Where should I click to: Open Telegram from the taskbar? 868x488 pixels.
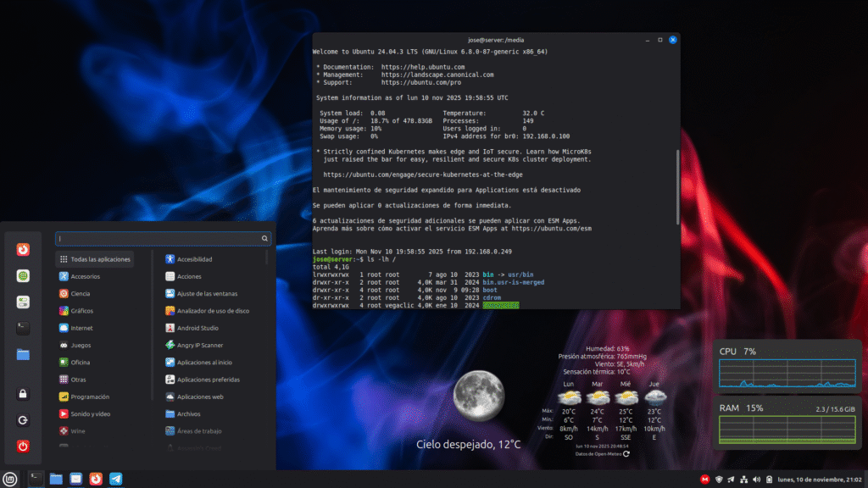116,479
